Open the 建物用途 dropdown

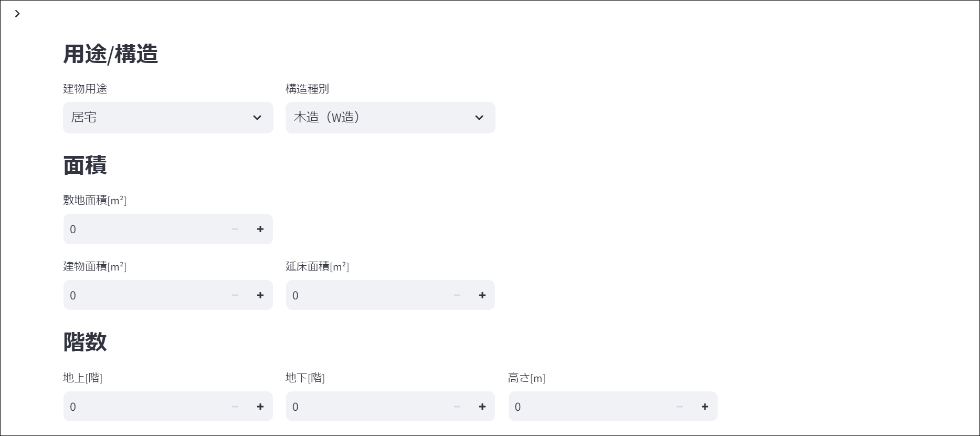tap(168, 118)
